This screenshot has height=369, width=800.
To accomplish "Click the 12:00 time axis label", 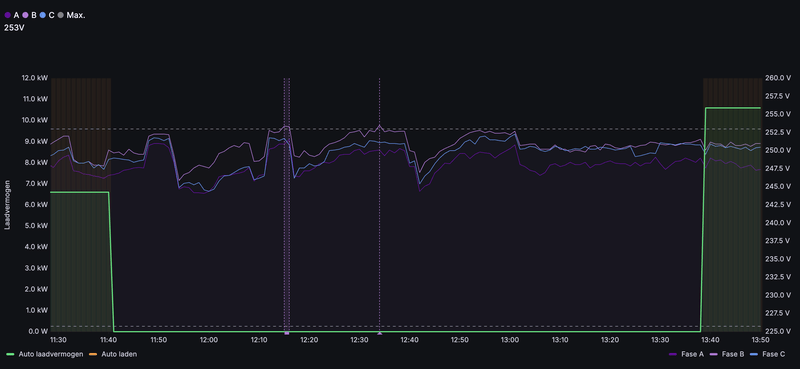I will pos(209,340).
